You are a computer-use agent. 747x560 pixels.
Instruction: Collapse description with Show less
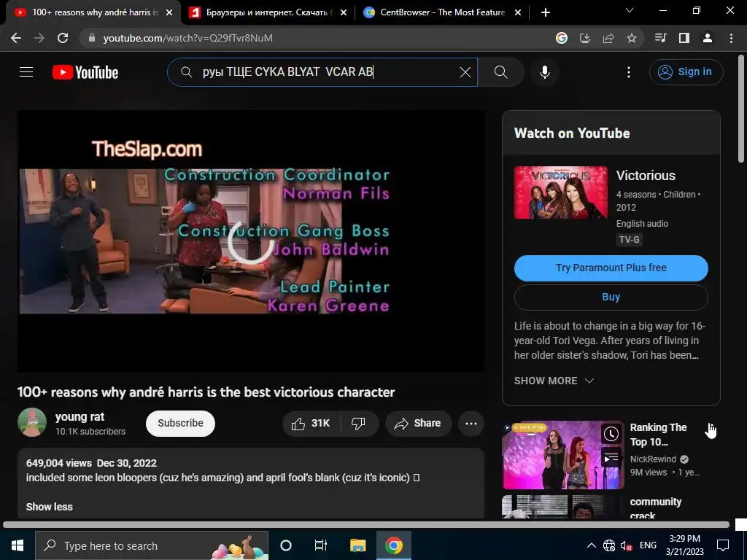pyautogui.click(x=49, y=507)
